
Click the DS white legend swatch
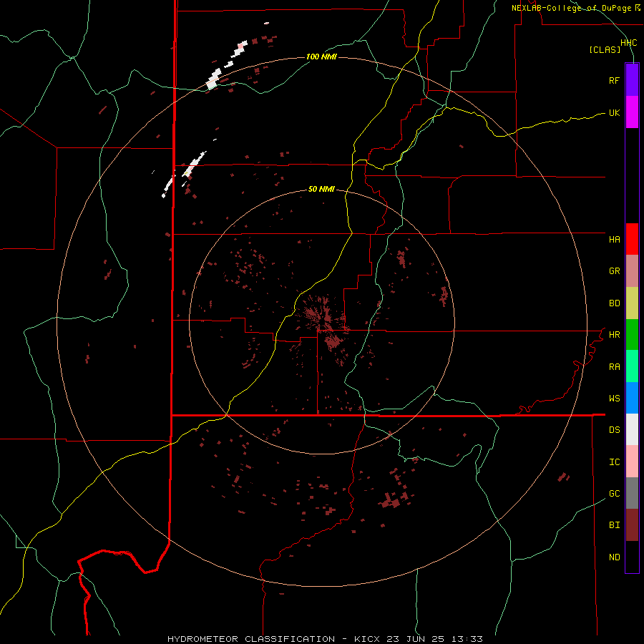pyautogui.click(x=632, y=429)
